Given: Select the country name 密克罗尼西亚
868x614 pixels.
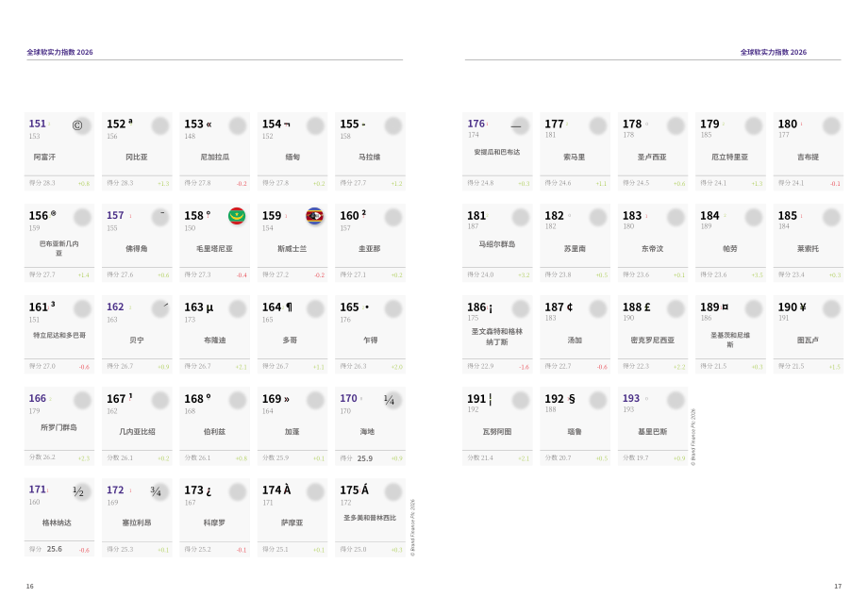Looking at the screenshot, I should [x=653, y=340].
